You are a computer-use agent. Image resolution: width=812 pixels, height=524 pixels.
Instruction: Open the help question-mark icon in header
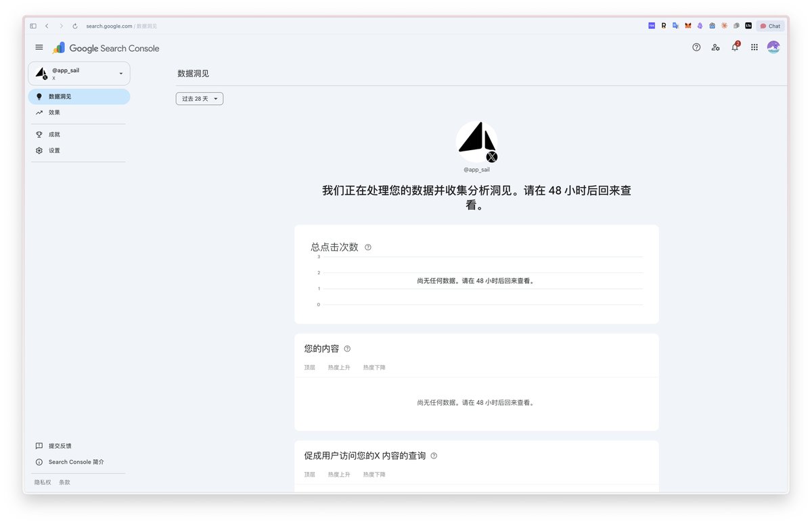coord(696,47)
